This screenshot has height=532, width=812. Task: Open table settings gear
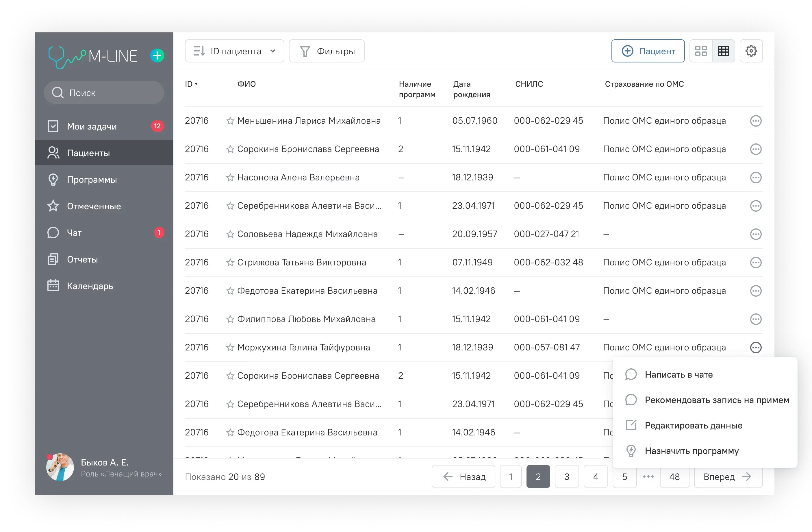751,51
